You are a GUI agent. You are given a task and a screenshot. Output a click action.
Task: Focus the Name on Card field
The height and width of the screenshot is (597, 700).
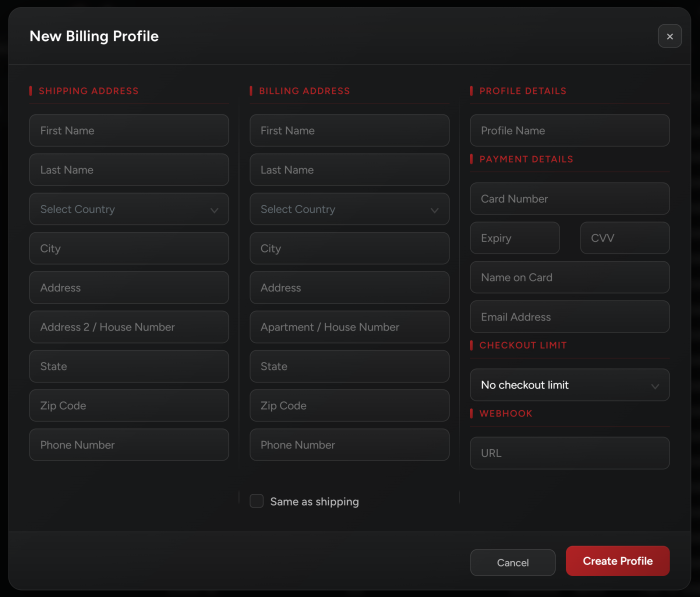569,277
